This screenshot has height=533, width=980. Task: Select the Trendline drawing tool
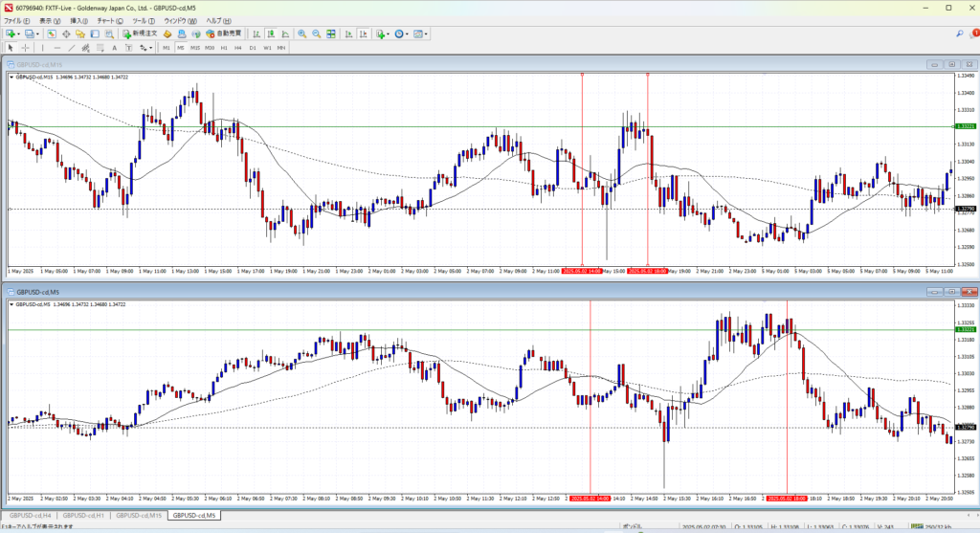(x=72, y=48)
